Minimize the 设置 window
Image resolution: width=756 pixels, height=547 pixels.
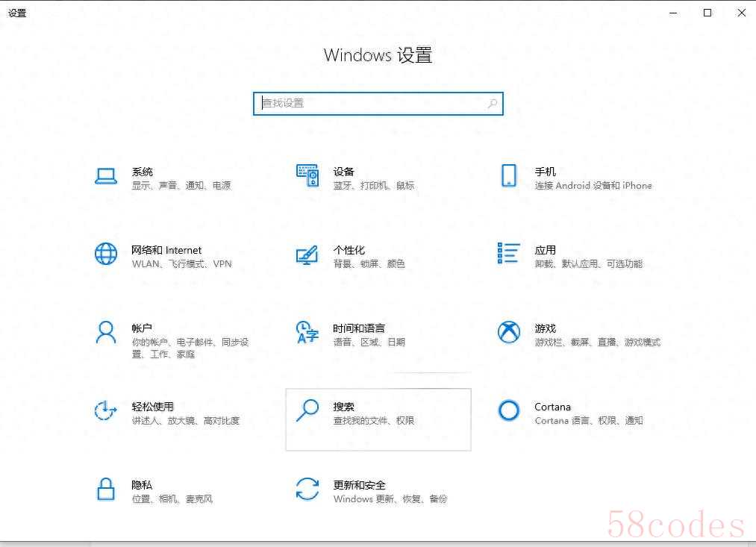(673, 13)
